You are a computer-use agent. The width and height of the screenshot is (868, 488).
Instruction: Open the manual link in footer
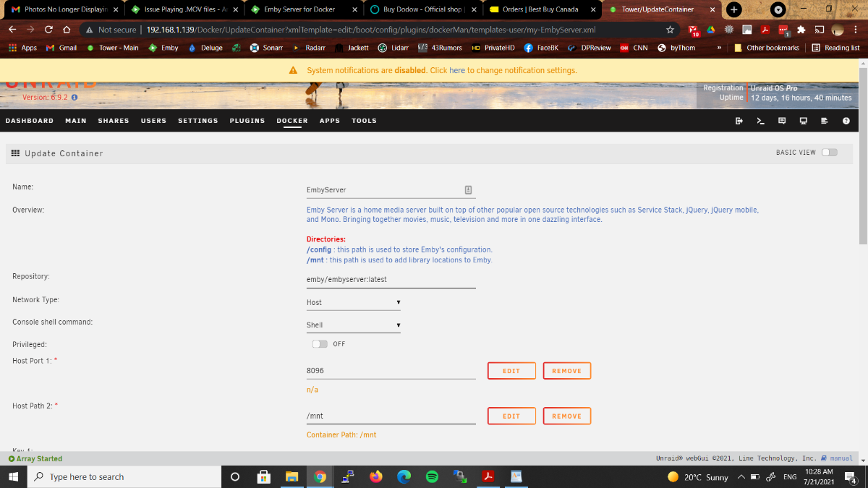841,458
